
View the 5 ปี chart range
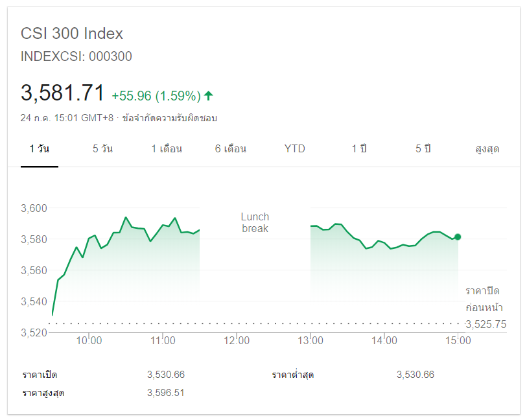[423, 149]
